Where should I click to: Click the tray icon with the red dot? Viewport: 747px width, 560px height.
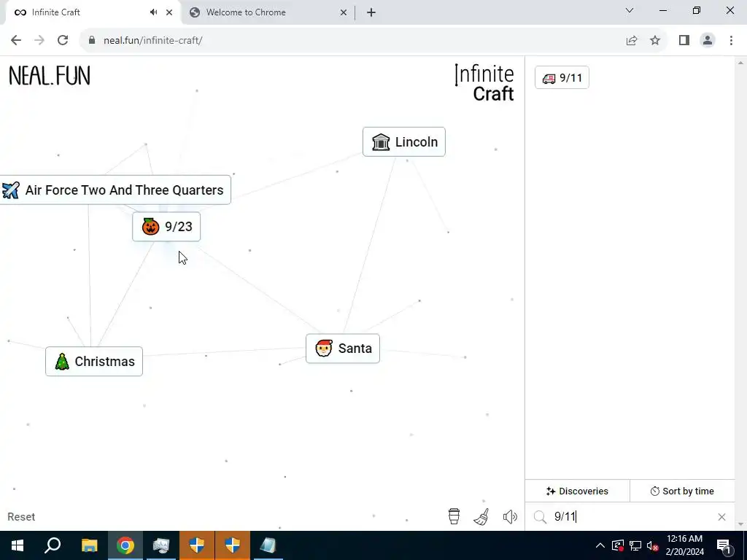[x=618, y=545]
